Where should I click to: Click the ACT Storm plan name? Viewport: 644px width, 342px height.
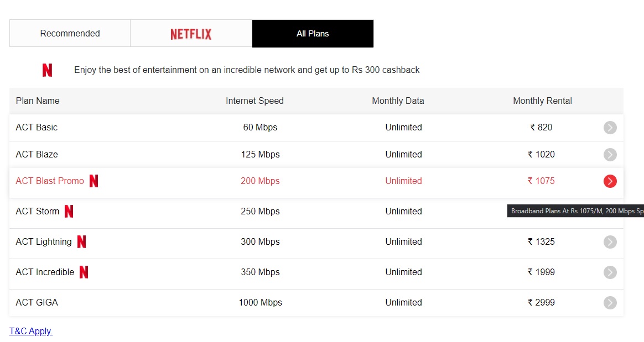point(37,212)
